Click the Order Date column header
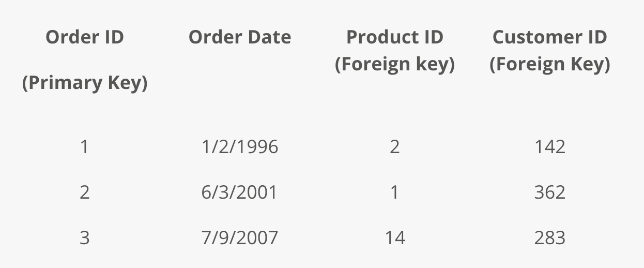644x268 pixels. coord(240,37)
